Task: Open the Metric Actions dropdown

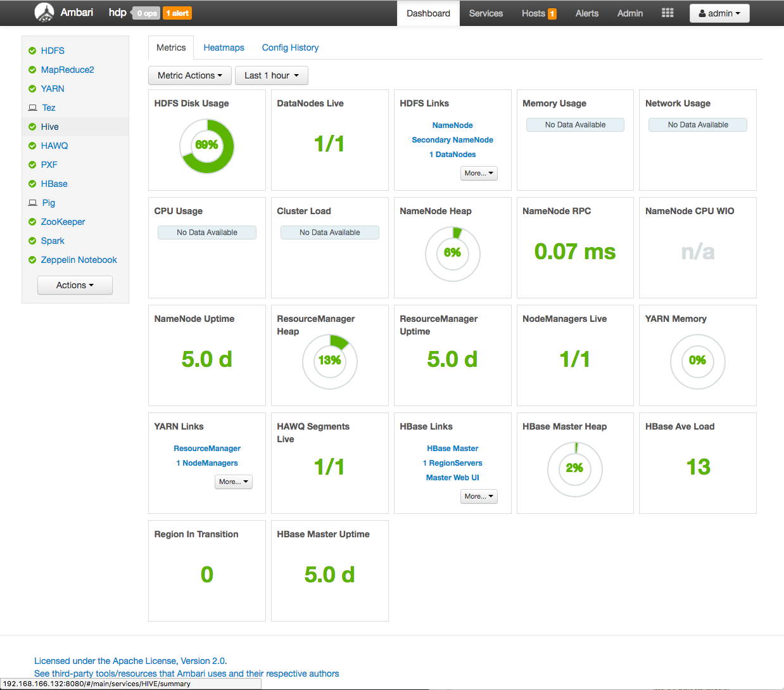Action: (x=189, y=75)
